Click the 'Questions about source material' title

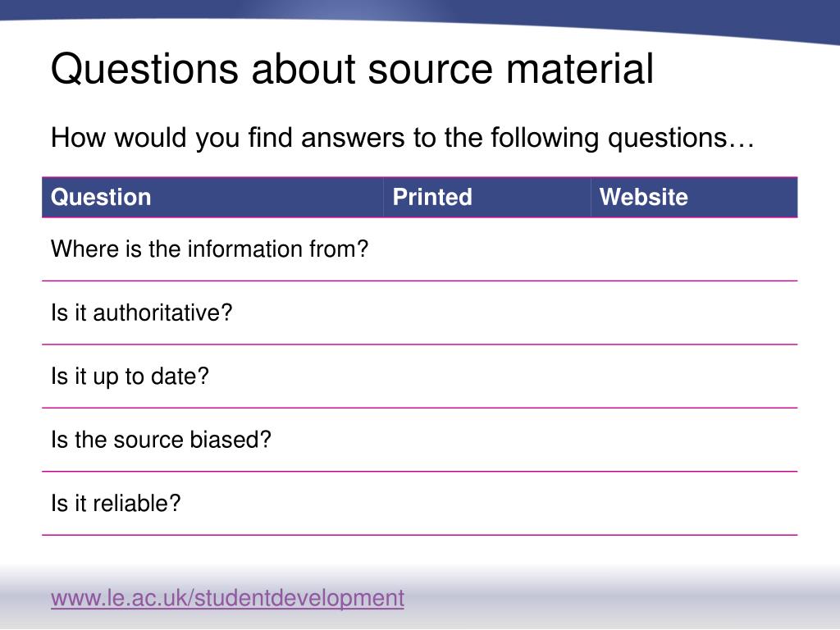(352, 69)
